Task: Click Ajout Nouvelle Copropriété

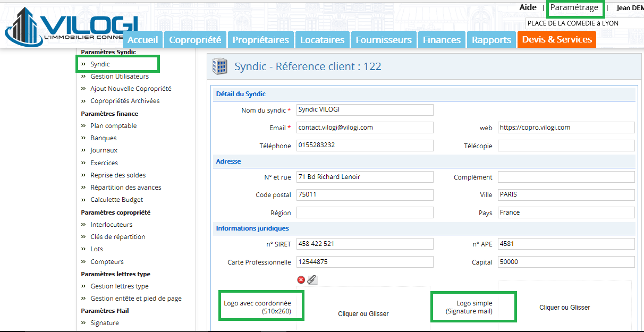Action: click(131, 89)
